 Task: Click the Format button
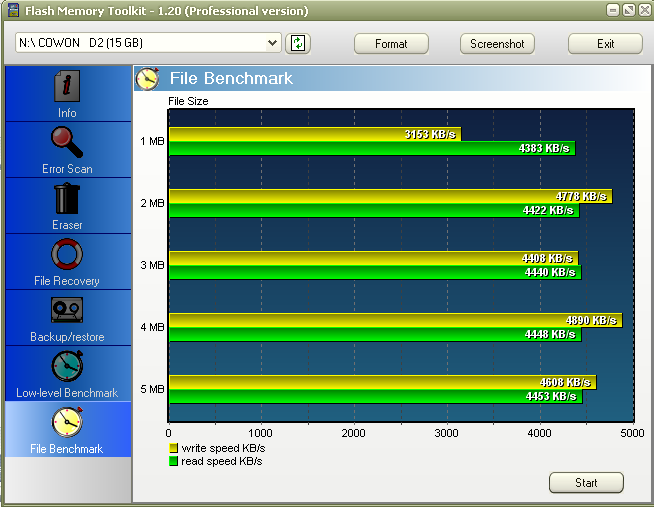click(391, 44)
